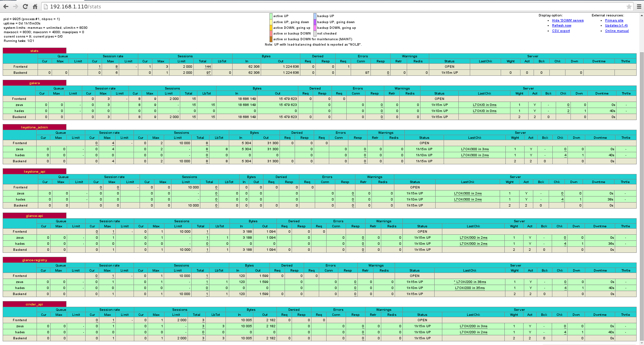Click the green 'active UP' legend swatch

(271, 16)
